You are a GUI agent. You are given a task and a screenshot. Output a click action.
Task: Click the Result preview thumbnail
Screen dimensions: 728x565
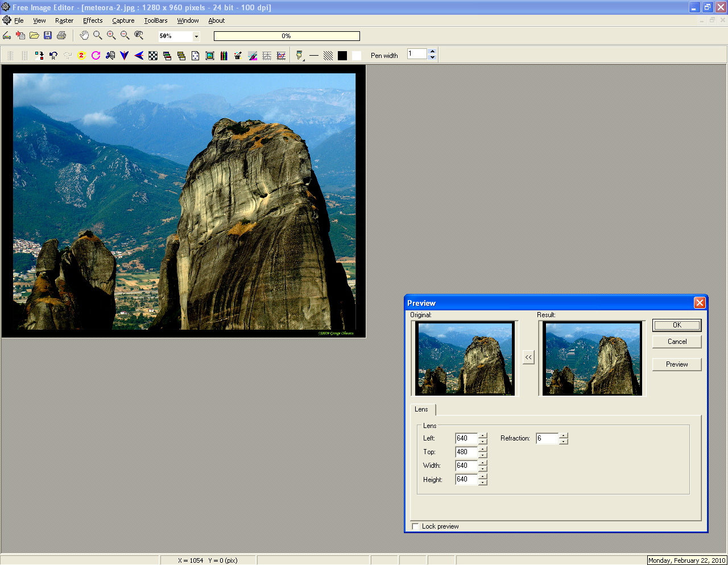(x=592, y=359)
